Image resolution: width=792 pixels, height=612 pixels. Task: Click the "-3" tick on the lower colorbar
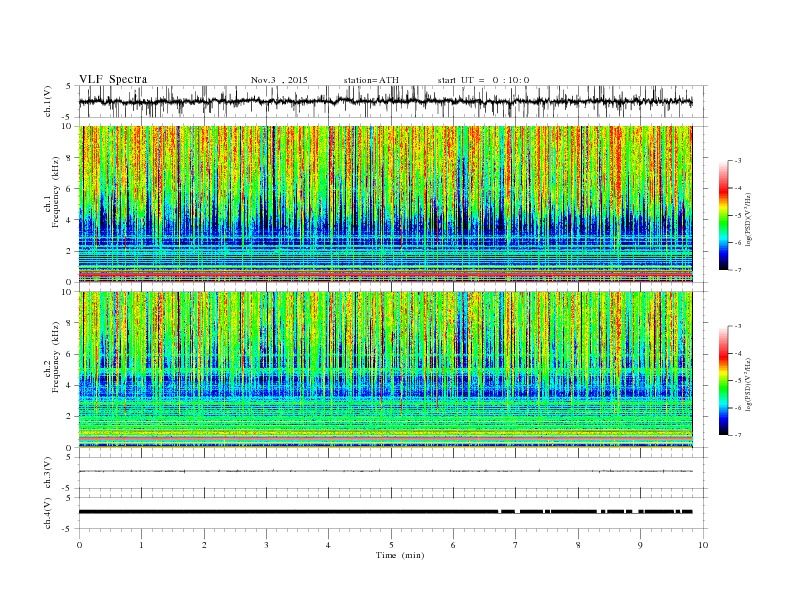point(738,326)
